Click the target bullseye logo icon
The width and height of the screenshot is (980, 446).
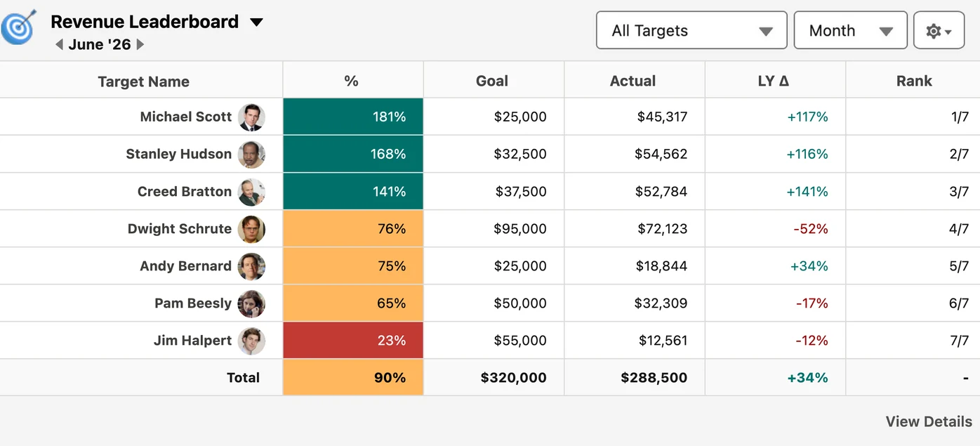pos(18,28)
